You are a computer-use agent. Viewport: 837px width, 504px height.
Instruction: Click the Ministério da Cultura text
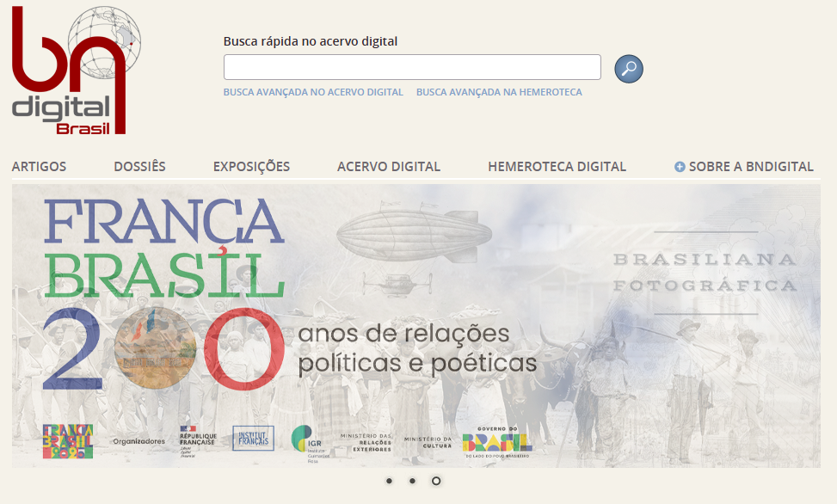(x=428, y=442)
